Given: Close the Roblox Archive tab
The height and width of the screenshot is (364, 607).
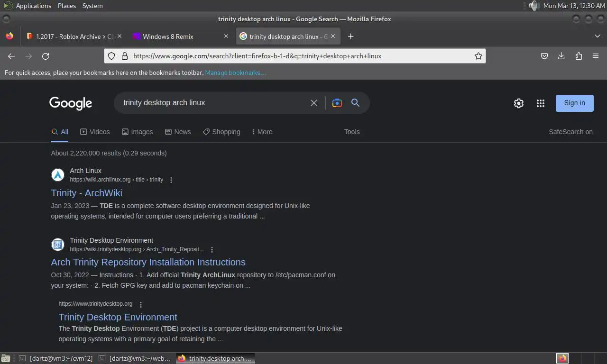Looking at the screenshot, I should (x=120, y=36).
